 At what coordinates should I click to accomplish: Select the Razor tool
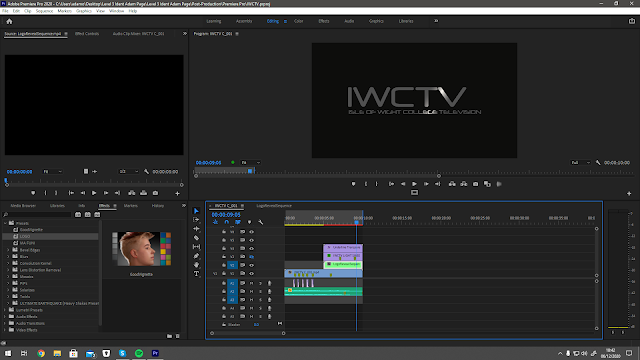(x=196, y=238)
